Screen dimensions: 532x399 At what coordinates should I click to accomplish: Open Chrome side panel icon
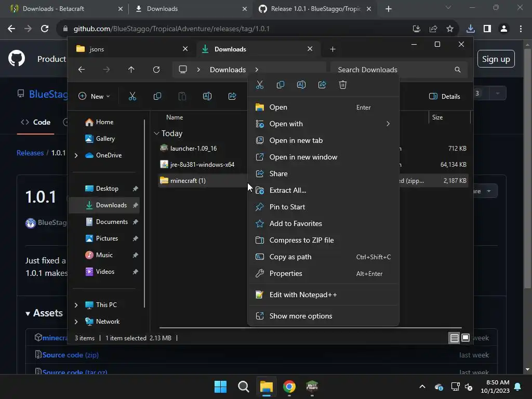click(x=487, y=29)
